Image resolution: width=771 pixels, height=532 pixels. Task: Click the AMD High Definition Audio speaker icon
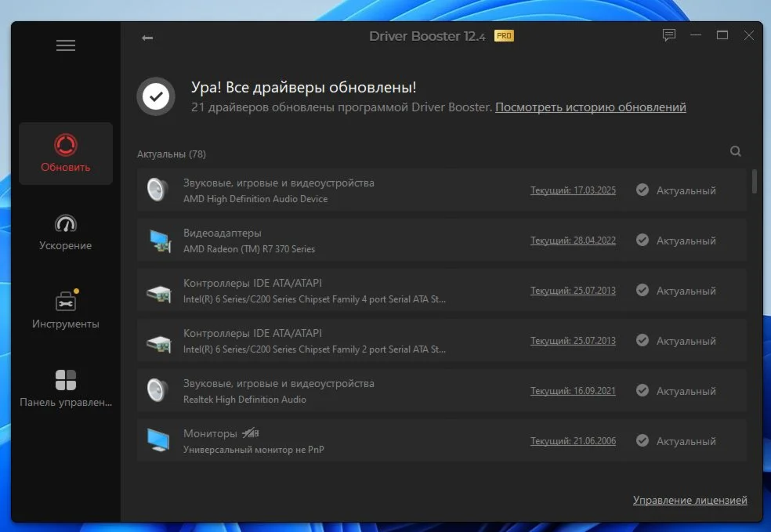pyautogui.click(x=157, y=190)
